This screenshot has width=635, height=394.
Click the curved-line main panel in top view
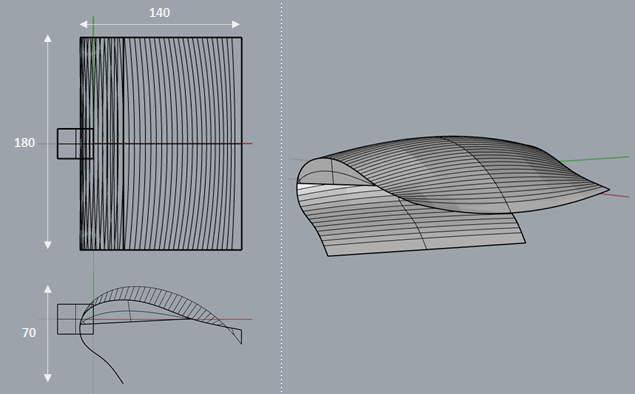(183, 144)
